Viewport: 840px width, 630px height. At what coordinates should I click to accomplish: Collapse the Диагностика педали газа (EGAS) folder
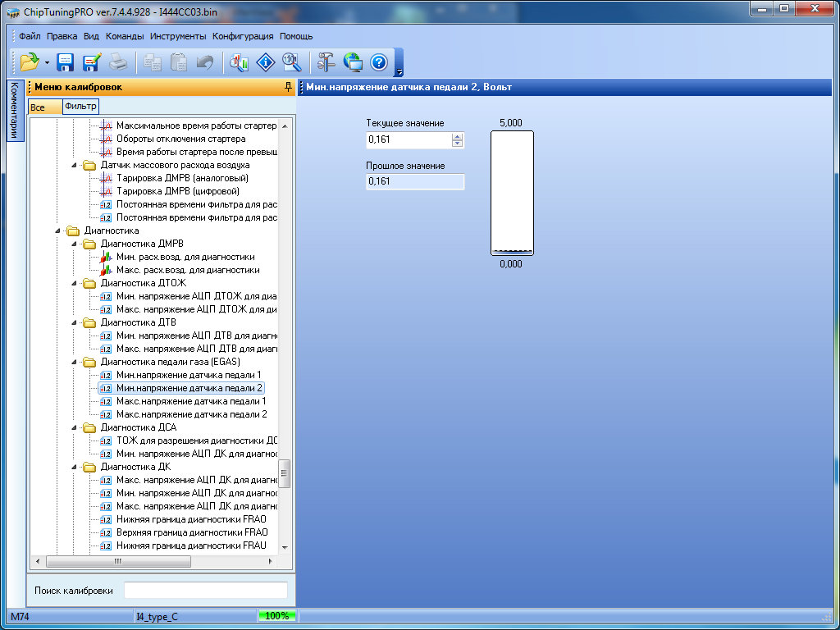[74, 362]
